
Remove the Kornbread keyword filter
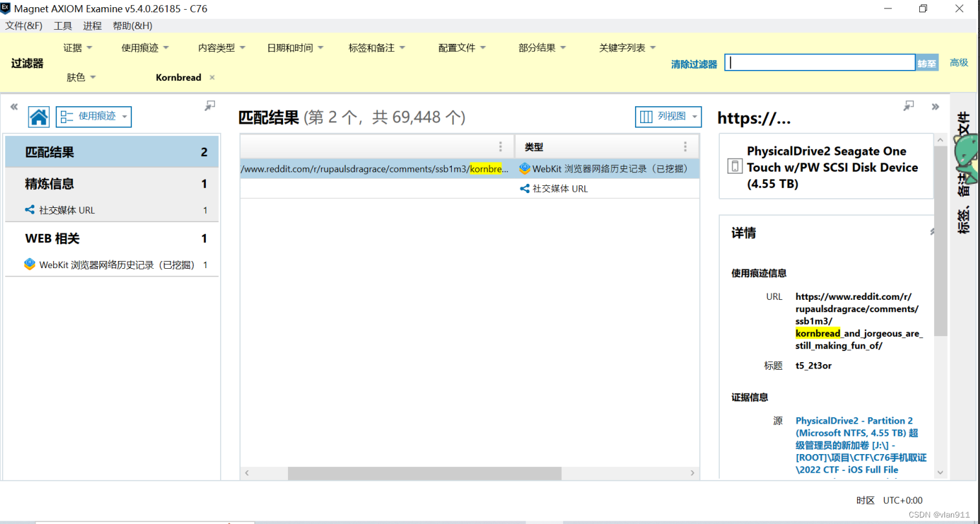coord(212,77)
